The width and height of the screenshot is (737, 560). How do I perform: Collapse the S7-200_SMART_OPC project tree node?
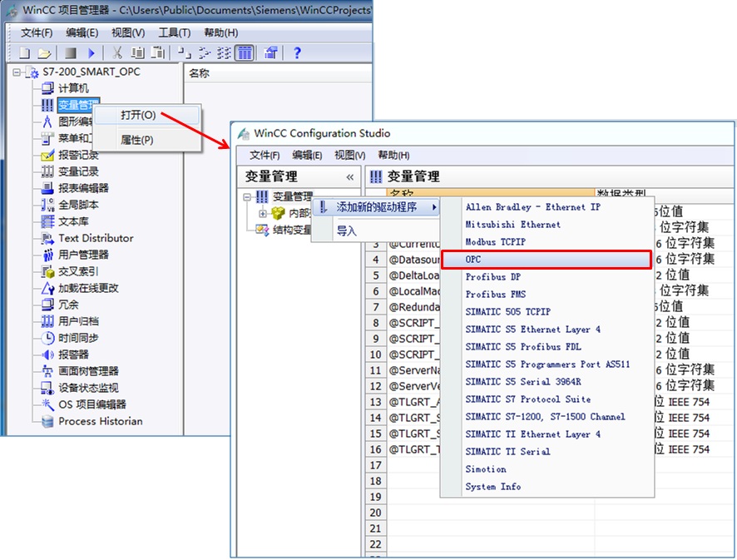click(x=17, y=72)
